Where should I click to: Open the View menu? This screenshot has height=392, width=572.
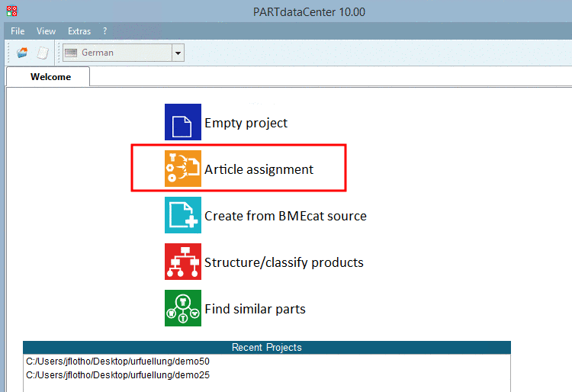46,31
